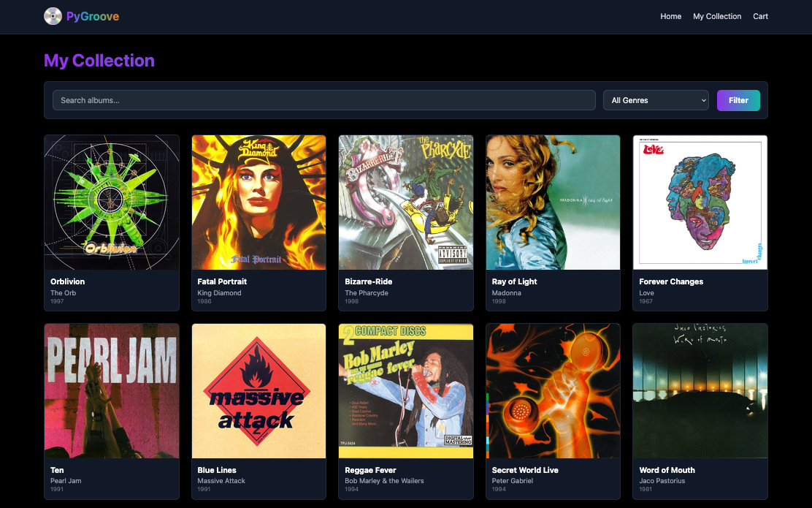Open Word of Mouth album cover
Viewport: 812px width, 508px height.
700,391
